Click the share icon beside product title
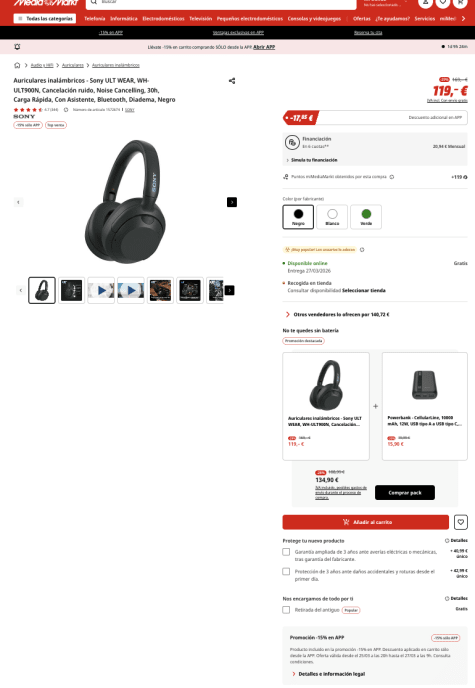The image size is (475, 688). click(x=232, y=81)
